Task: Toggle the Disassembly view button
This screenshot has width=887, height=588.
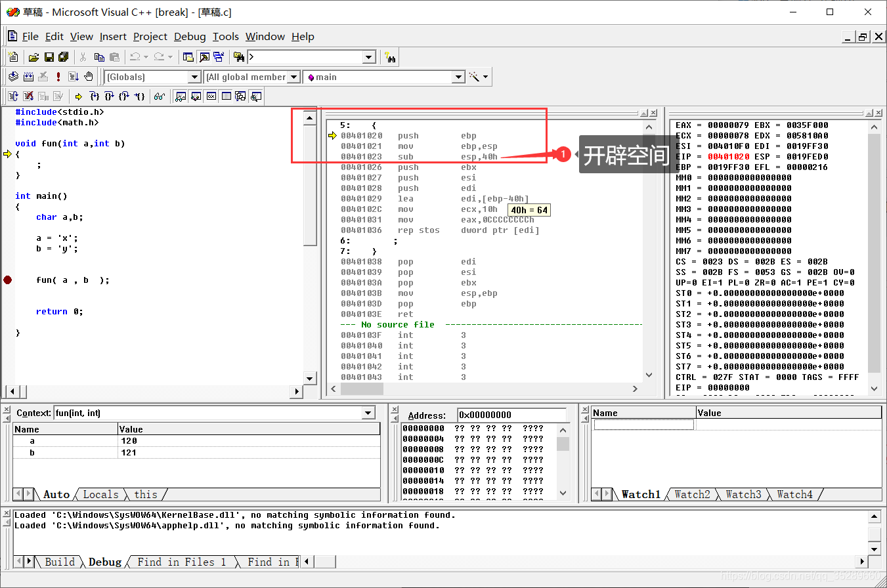Action: coord(255,96)
